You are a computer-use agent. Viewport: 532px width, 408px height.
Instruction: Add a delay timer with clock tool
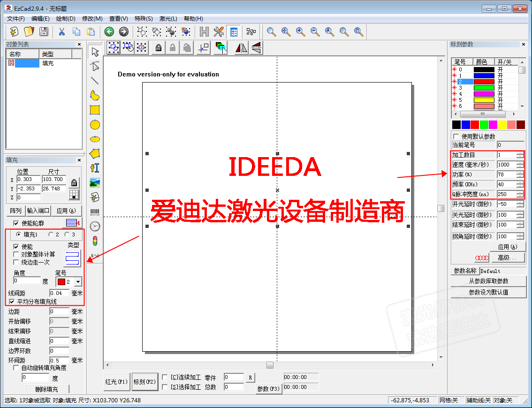(95, 226)
